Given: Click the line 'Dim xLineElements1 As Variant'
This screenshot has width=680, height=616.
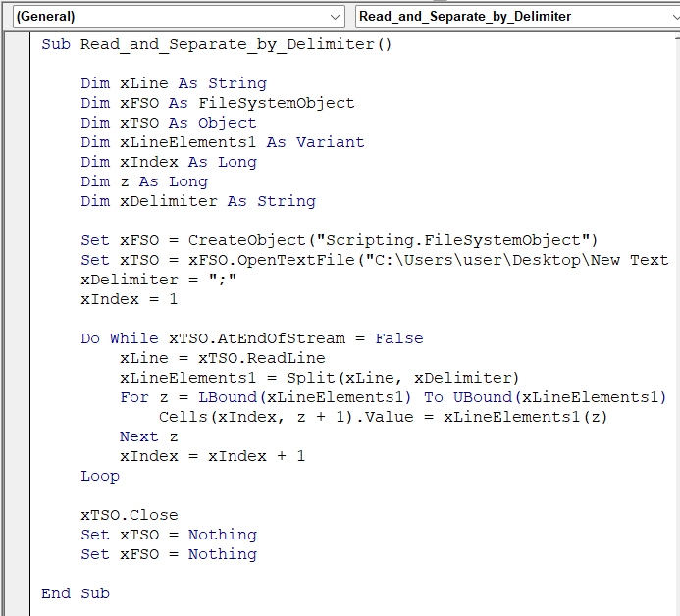Looking at the screenshot, I should (x=223, y=142).
